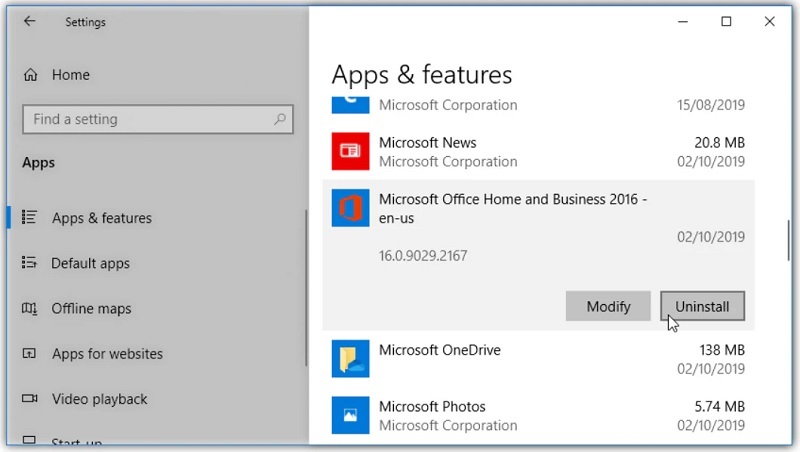
Task: Select the Microsoft News list entry
Action: (538, 152)
